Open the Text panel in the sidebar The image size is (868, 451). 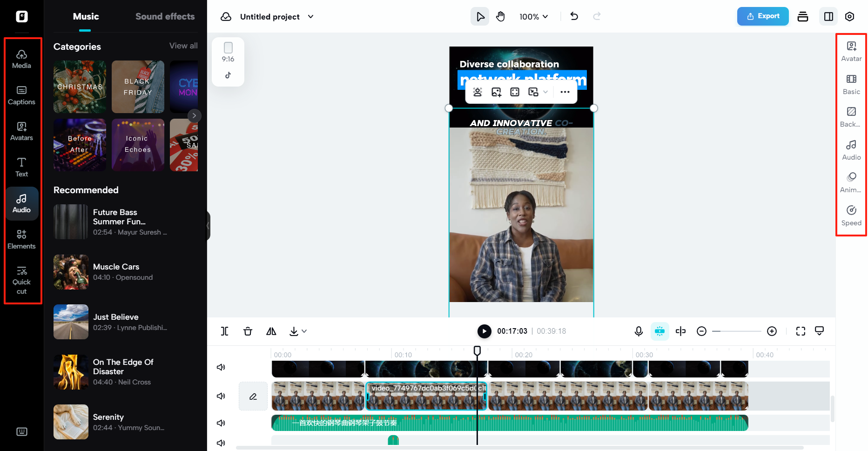tap(21, 167)
